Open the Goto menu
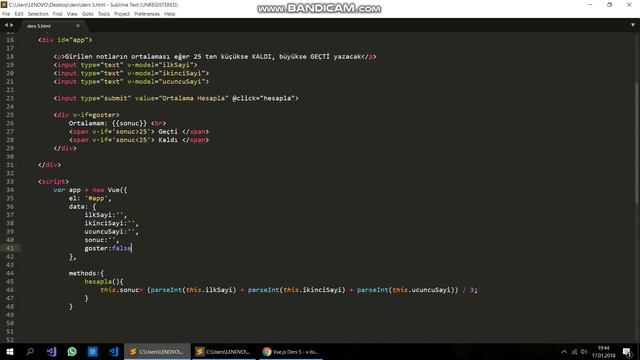Viewport: 640px width, 360px height. [x=87, y=14]
